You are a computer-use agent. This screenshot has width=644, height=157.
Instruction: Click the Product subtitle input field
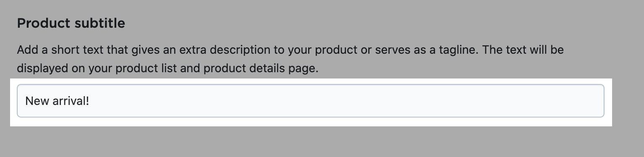pos(310,101)
